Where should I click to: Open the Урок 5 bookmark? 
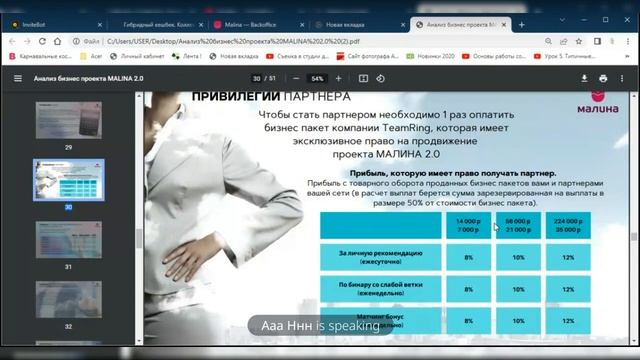click(565, 56)
